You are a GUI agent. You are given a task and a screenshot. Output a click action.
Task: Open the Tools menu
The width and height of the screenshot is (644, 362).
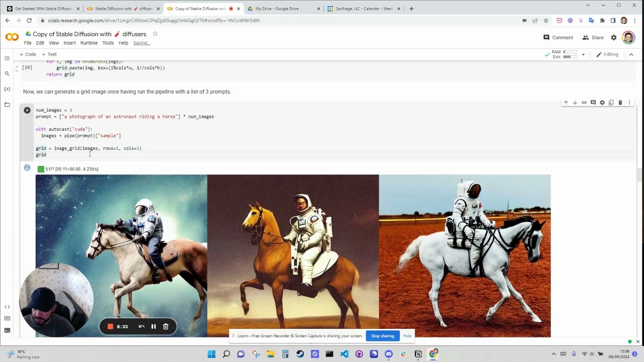108,43
